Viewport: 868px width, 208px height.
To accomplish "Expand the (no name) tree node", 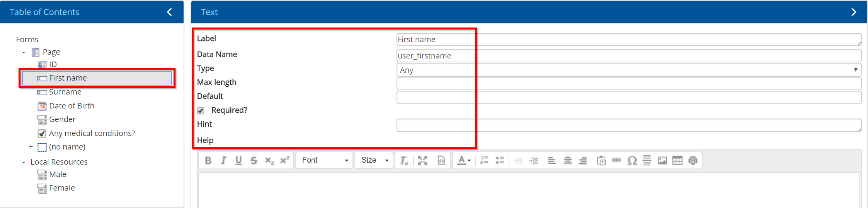I will 31,147.
